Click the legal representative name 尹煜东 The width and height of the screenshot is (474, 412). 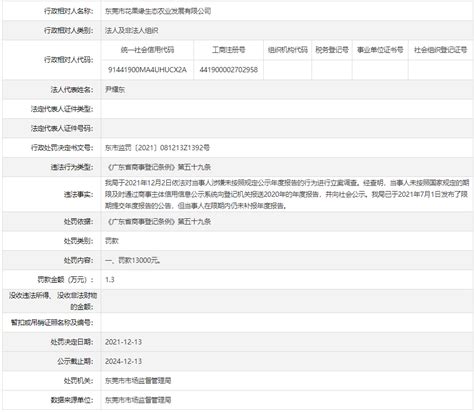coord(115,89)
